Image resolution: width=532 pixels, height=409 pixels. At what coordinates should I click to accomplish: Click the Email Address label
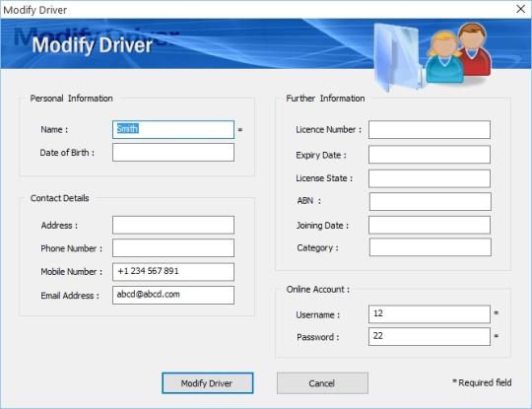(x=70, y=296)
